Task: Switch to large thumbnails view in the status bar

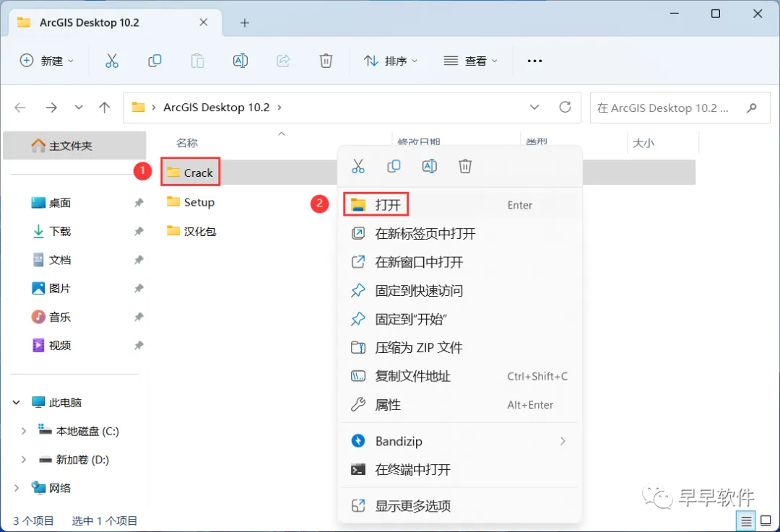Action: (x=766, y=521)
